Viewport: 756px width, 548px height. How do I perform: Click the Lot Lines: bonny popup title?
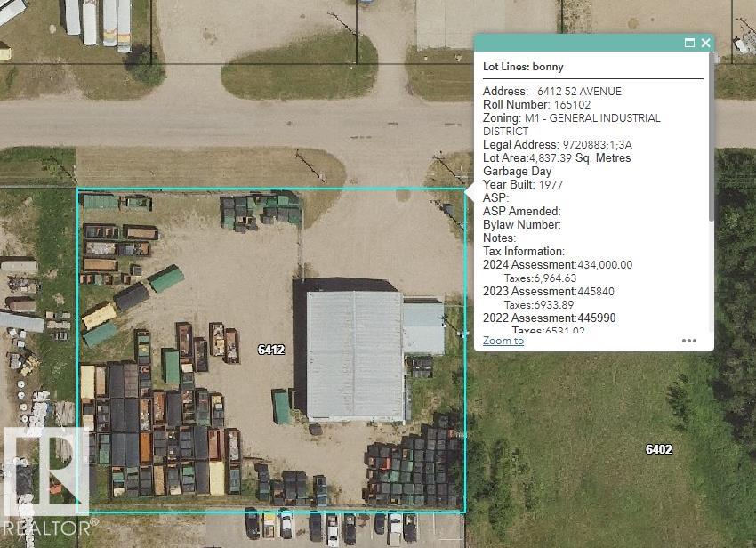coord(523,67)
